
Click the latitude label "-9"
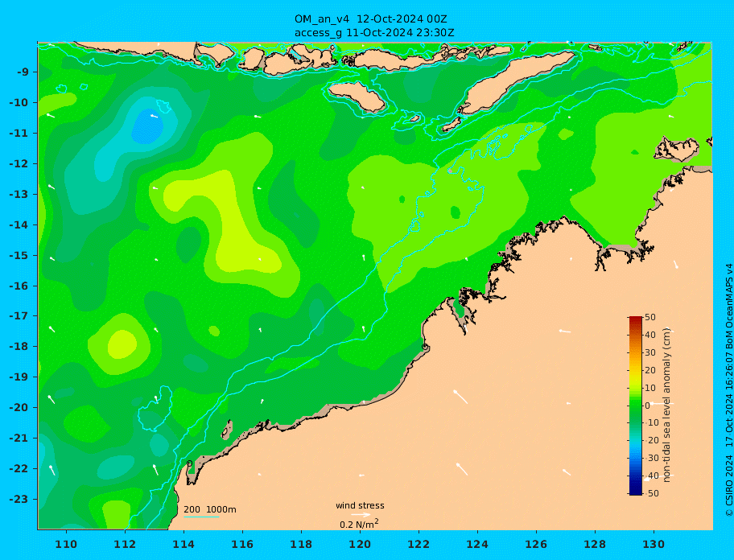tap(23, 72)
